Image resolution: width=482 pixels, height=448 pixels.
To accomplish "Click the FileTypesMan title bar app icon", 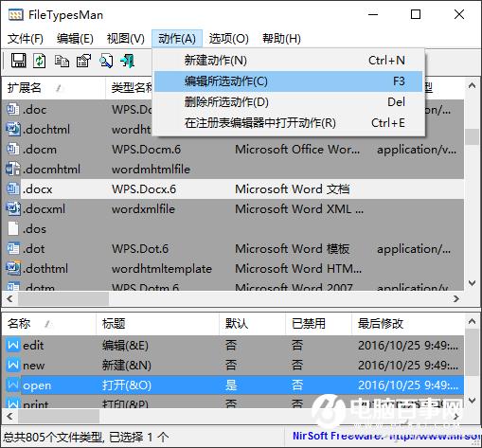I will pyautogui.click(x=15, y=15).
